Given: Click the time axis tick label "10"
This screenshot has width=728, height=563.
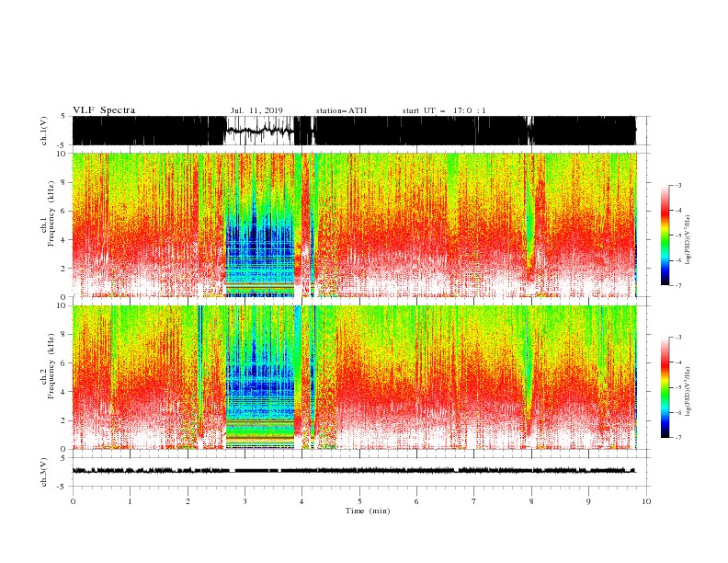Looking at the screenshot, I should (646, 501).
